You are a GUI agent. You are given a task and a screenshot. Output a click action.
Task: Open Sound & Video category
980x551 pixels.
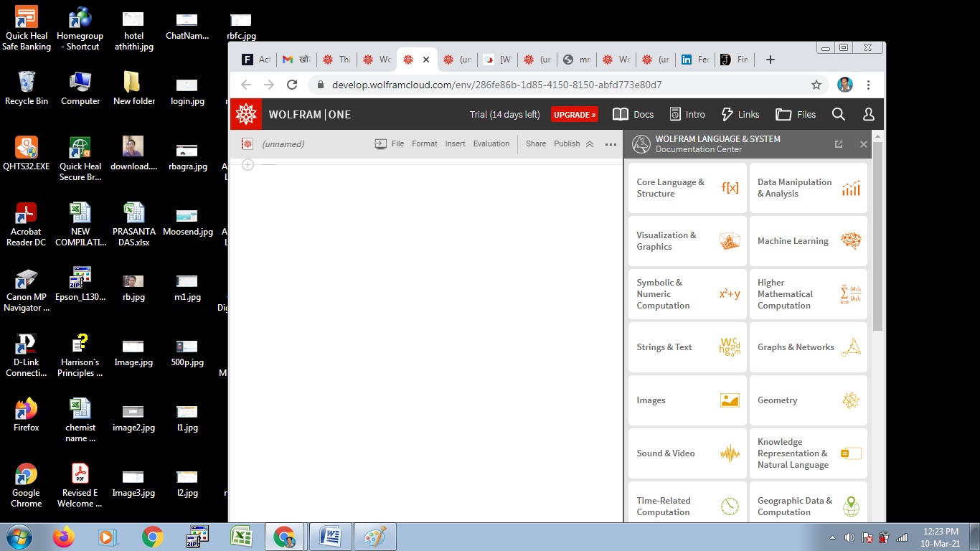click(687, 453)
